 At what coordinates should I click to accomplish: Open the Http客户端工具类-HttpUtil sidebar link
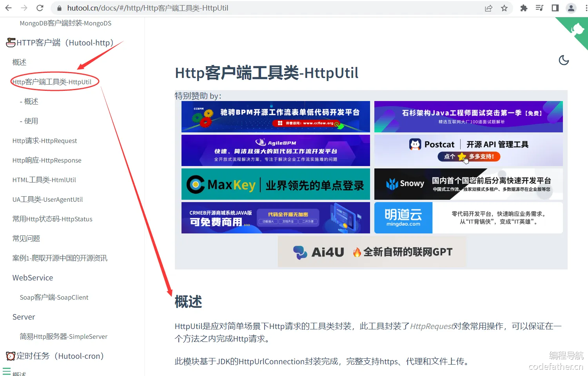click(x=52, y=82)
